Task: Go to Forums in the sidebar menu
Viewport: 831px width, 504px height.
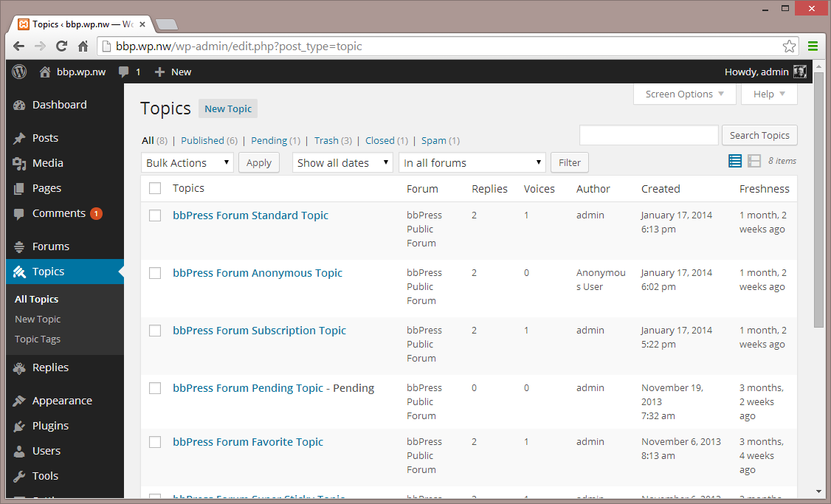Action: point(50,246)
